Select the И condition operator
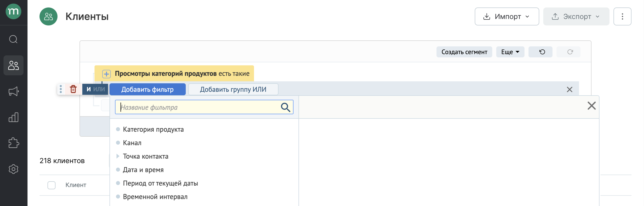Viewport: 644px width, 206px height. coord(88,89)
